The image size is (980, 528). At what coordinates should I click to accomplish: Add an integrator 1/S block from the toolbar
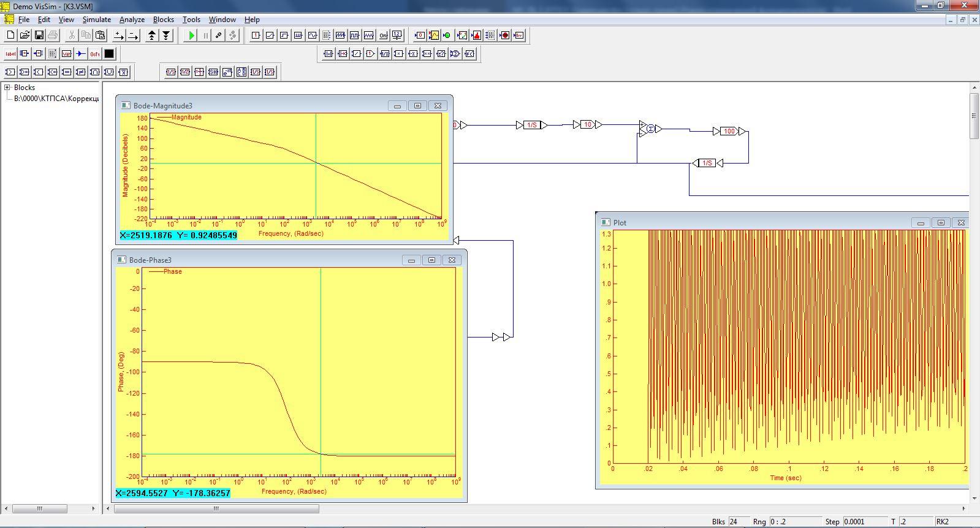(170, 72)
